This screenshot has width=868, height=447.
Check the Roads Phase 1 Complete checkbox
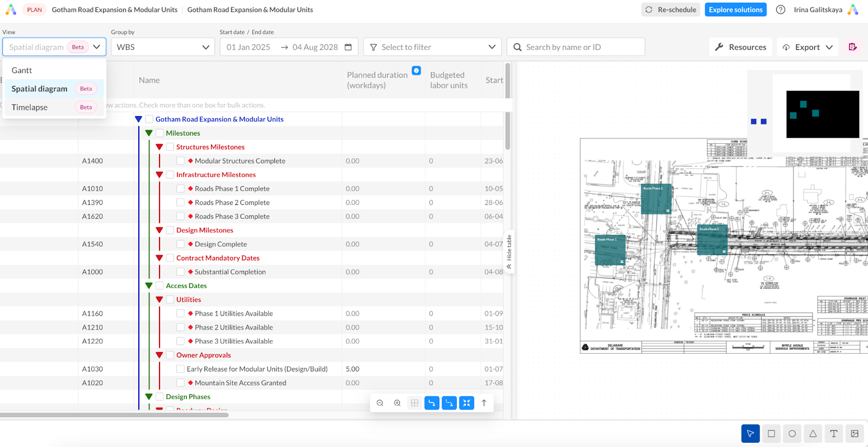click(180, 188)
